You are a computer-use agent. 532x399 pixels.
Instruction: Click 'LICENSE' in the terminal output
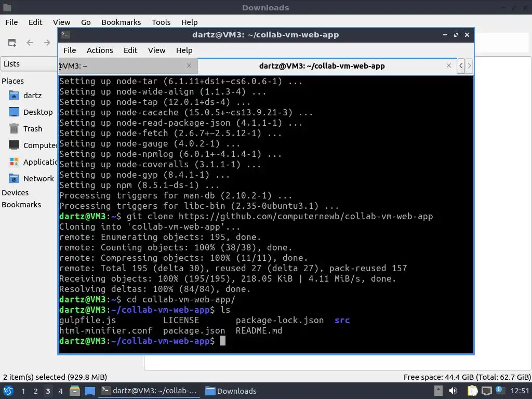(181, 320)
